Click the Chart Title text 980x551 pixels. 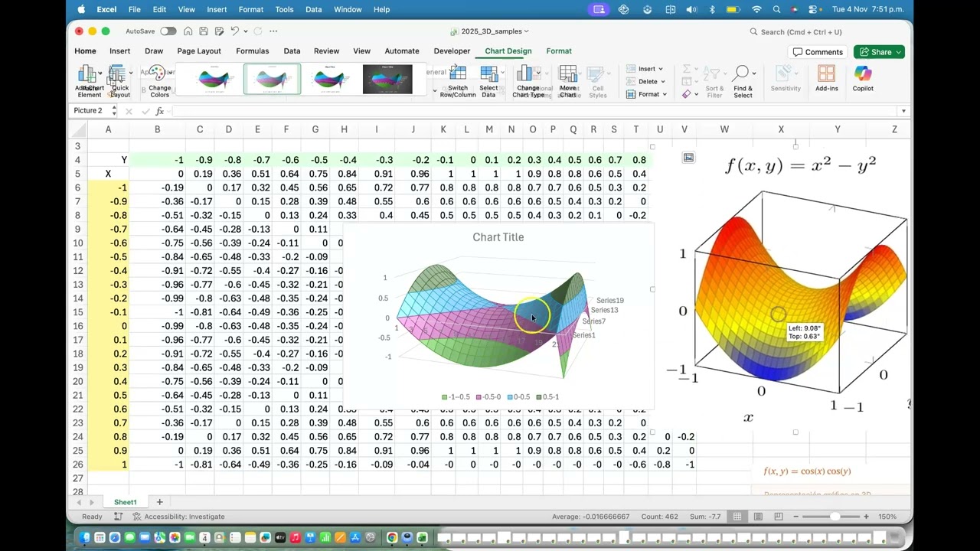tap(498, 237)
